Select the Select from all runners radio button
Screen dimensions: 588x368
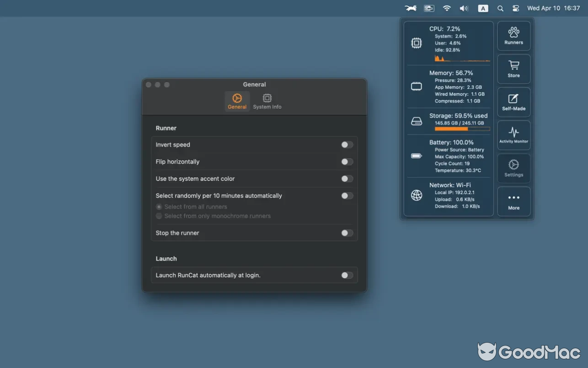click(x=158, y=207)
